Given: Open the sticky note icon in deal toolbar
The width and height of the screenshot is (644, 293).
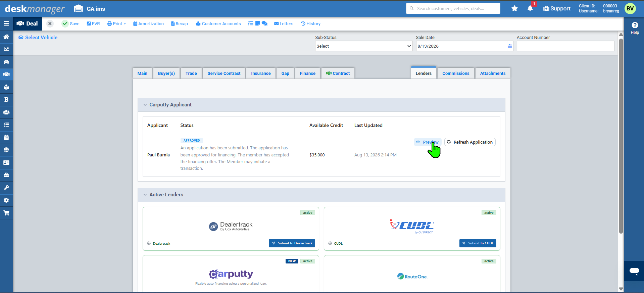Looking at the screenshot, I should pos(257,23).
